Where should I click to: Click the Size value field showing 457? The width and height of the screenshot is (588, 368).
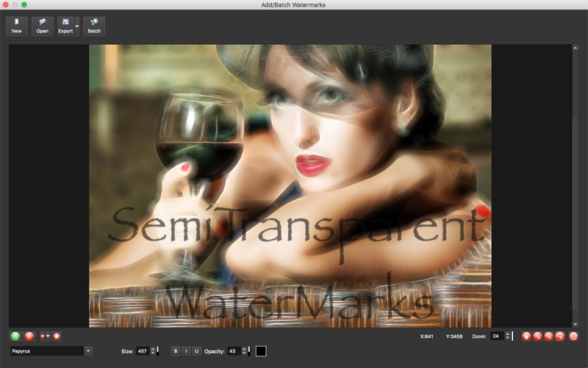tap(143, 351)
